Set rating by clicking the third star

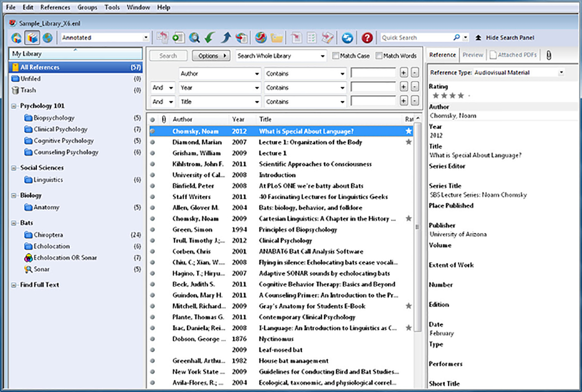[452, 96]
